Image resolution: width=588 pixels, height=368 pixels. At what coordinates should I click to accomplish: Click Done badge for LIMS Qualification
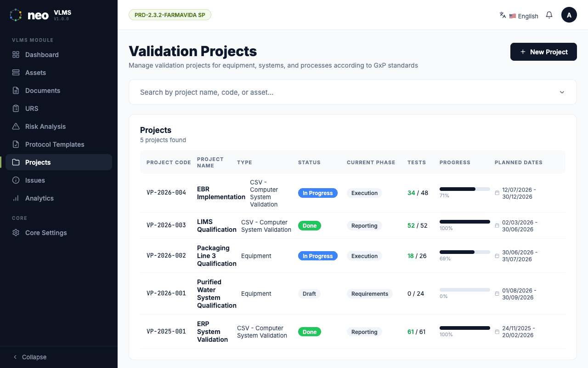(x=310, y=226)
